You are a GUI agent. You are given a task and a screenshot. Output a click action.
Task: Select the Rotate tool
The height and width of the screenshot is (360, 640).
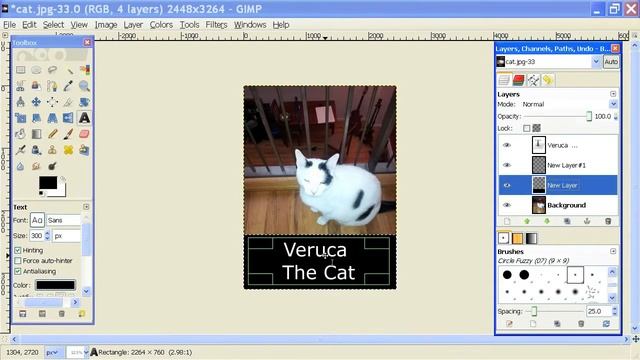tap(84, 102)
